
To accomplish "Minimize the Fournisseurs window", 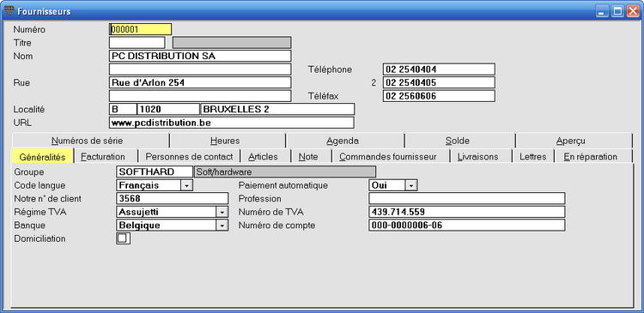I will click(x=603, y=11).
